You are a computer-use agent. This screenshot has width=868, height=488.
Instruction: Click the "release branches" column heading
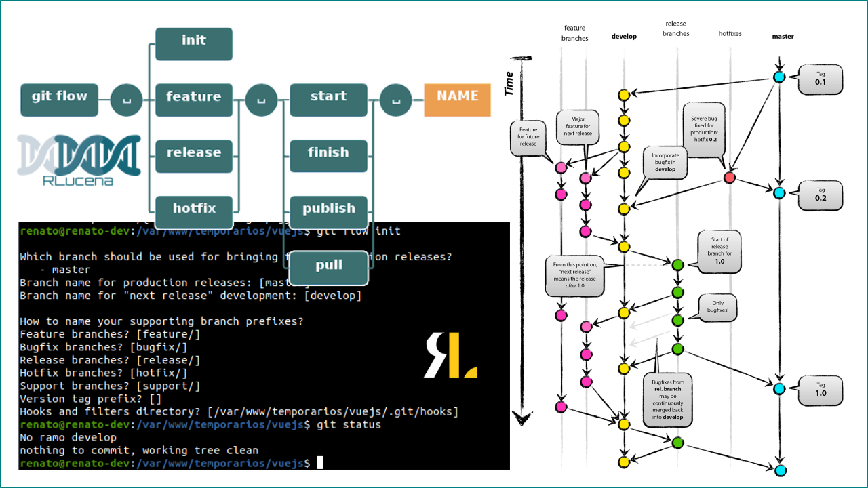tap(676, 28)
